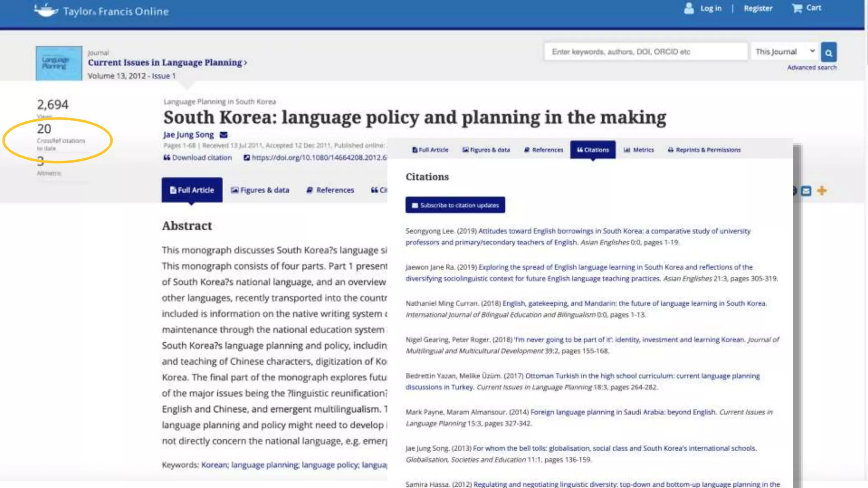The image size is (868, 488).
Task: Click the Log in user icon
Action: [689, 8]
